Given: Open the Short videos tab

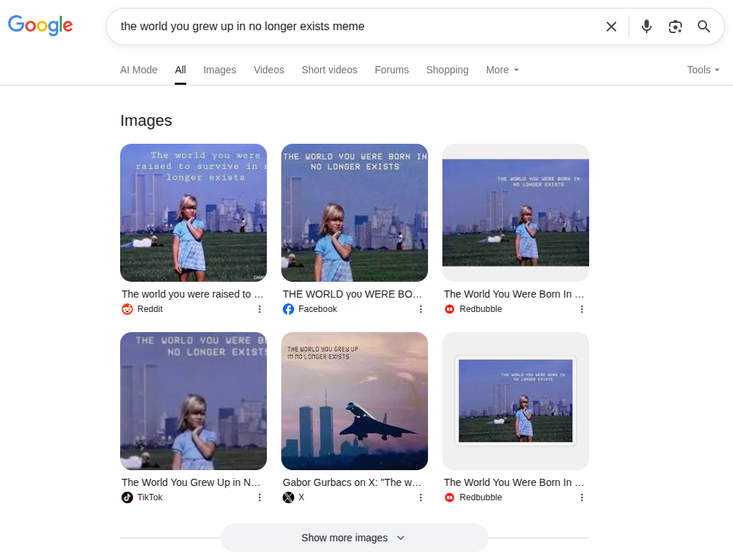Looking at the screenshot, I should (x=329, y=70).
